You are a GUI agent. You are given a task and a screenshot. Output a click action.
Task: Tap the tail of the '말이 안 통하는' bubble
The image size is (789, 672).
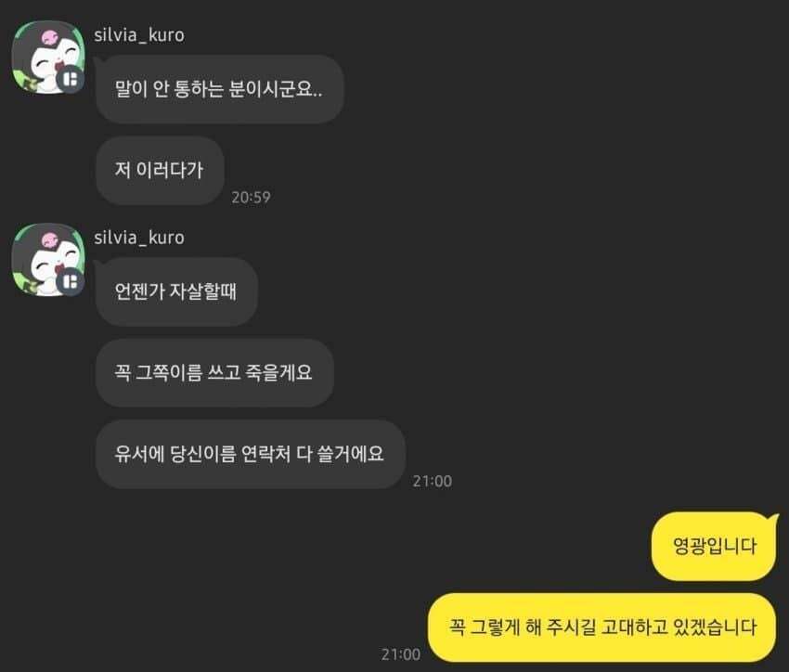point(99,61)
